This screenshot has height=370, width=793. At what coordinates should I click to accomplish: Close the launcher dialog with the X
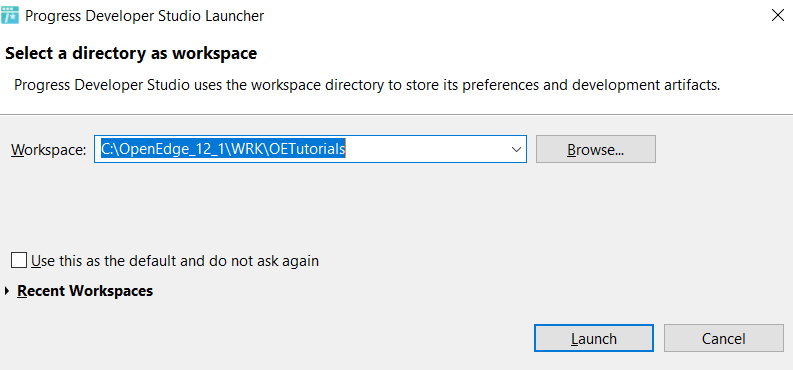[x=778, y=16]
